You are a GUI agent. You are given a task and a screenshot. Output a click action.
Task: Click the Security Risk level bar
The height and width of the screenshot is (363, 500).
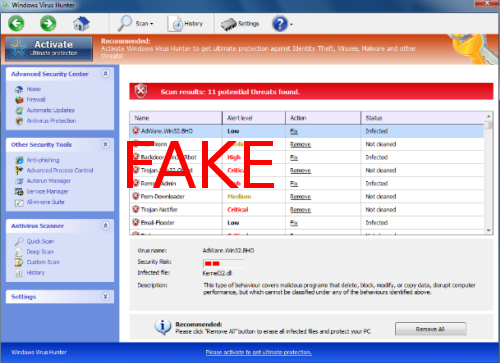point(224,263)
